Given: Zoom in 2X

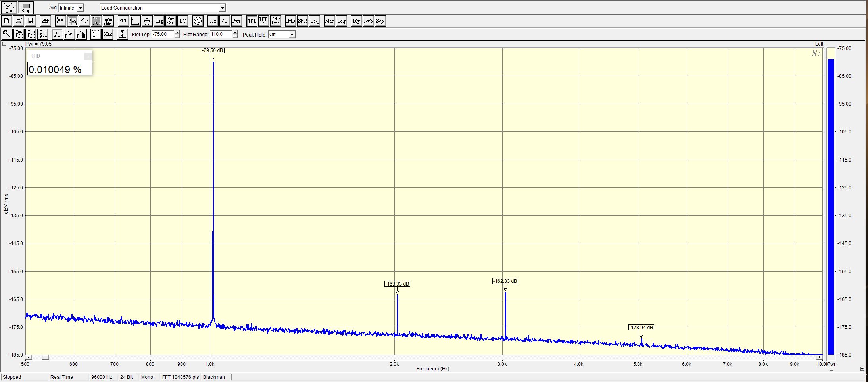Looking at the screenshot, I should [19, 34].
